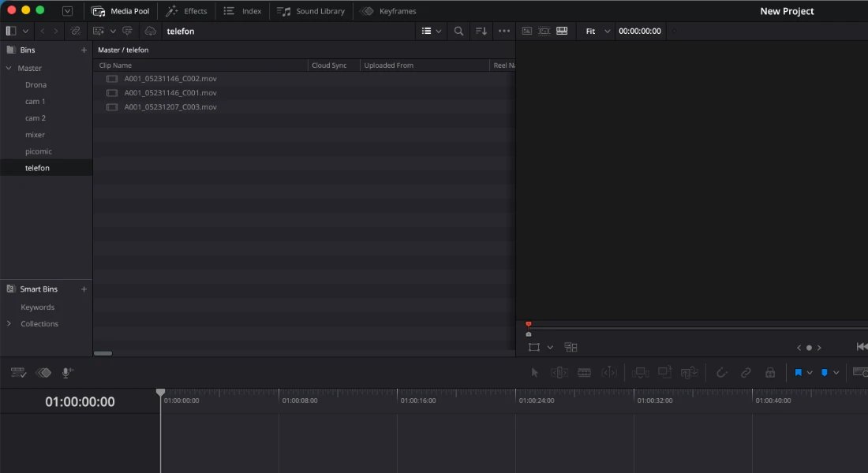Viewport: 868px width, 473px height.
Task: Toggle the timeline keyframes diamond icon
Action: tap(43, 372)
